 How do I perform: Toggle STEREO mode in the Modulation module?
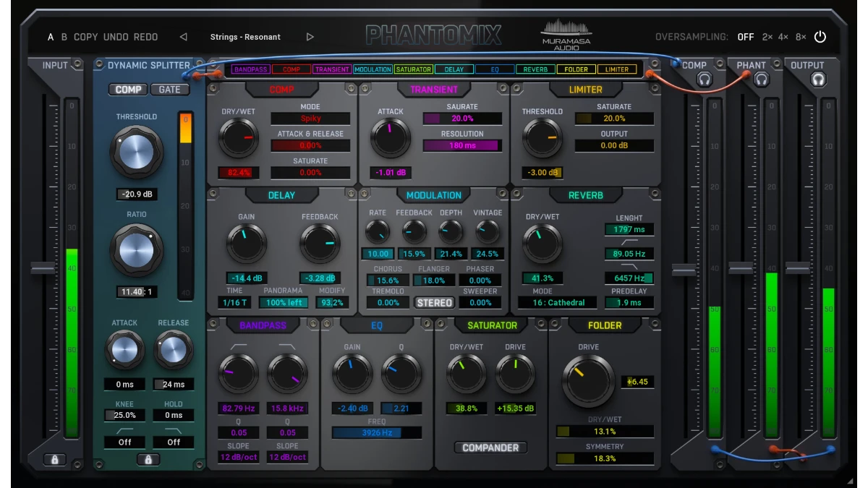434,302
